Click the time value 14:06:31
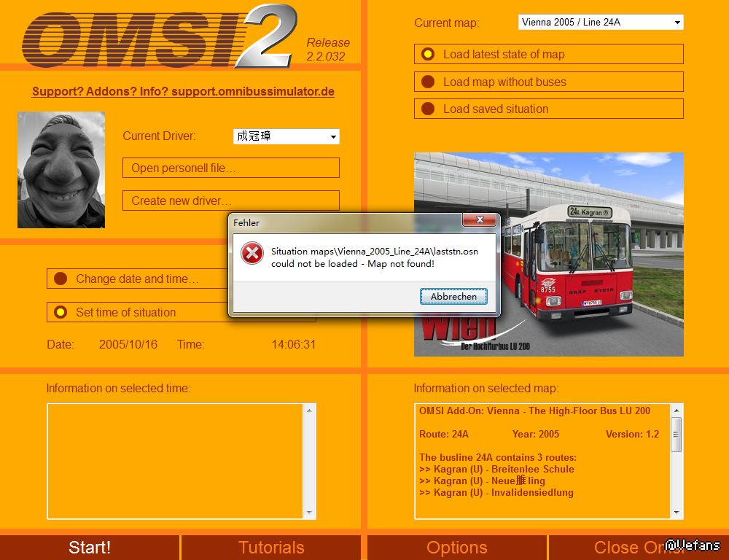The height and width of the screenshot is (560, 729). 293,344
